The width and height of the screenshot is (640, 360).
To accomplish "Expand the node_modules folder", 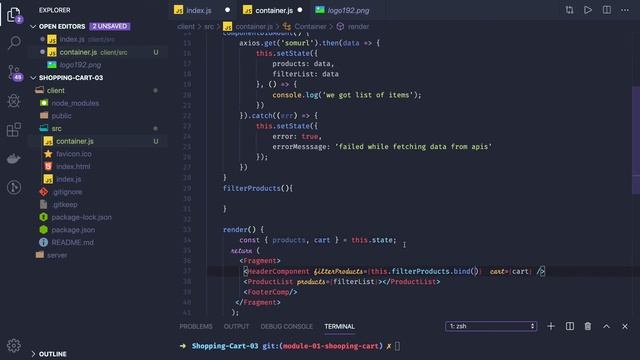I will point(98,103).
